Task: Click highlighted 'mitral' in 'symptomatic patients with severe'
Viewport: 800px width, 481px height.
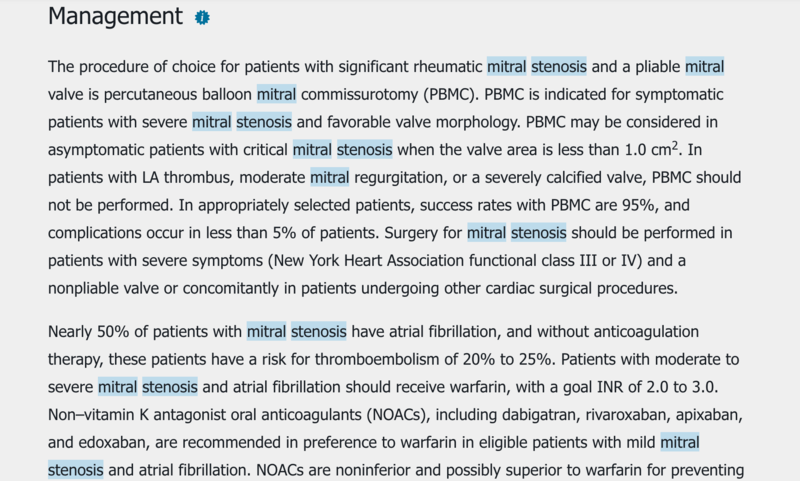Action: (211, 123)
